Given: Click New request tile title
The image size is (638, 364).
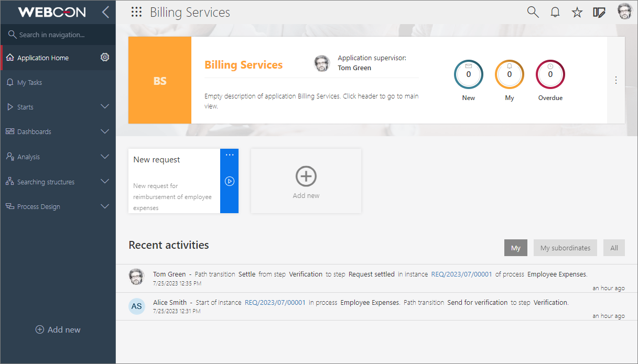Looking at the screenshot, I should 157,160.
